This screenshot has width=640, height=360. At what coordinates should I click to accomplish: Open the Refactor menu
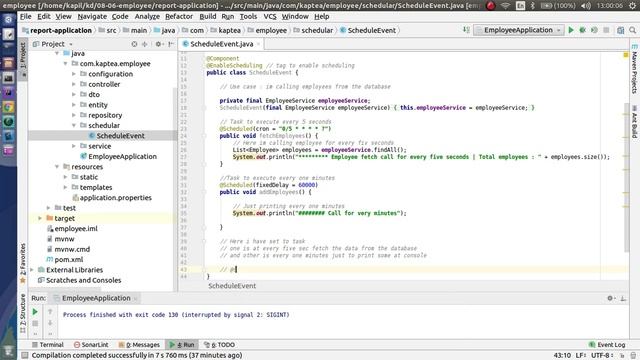[179, 17]
